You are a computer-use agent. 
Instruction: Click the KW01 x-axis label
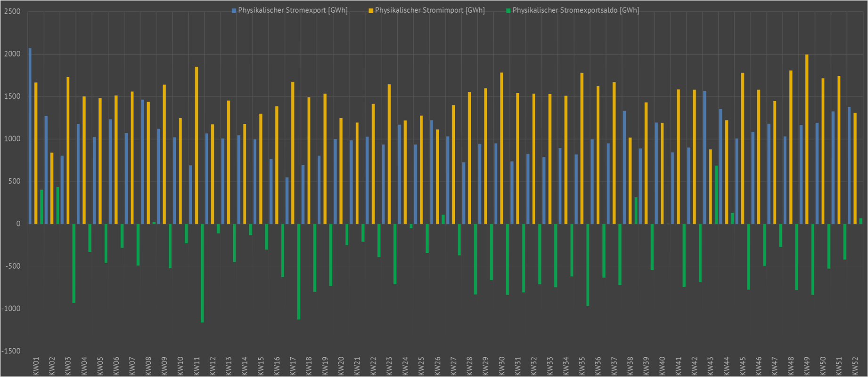(x=36, y=366)
